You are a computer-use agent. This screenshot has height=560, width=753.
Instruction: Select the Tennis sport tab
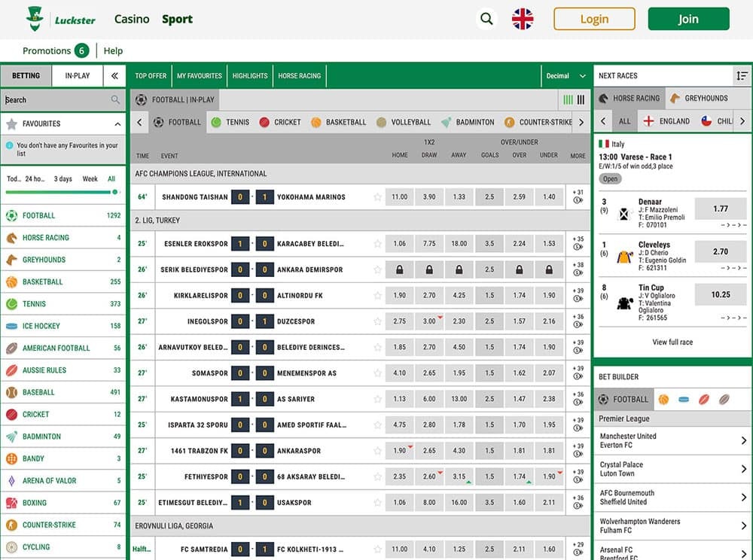pyautogui.click(x=230, y=122)
